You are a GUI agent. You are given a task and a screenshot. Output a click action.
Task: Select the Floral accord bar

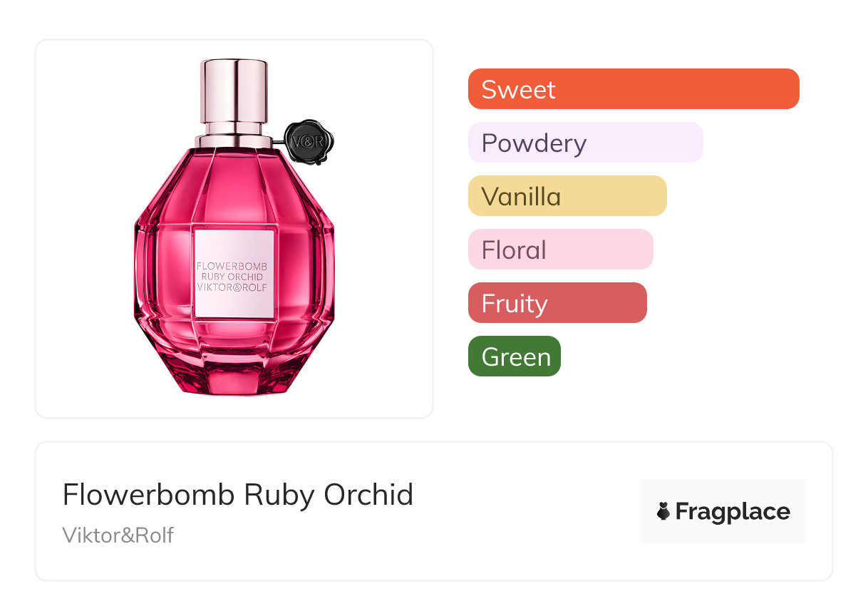pyautogui.click(x=560, y=250)
